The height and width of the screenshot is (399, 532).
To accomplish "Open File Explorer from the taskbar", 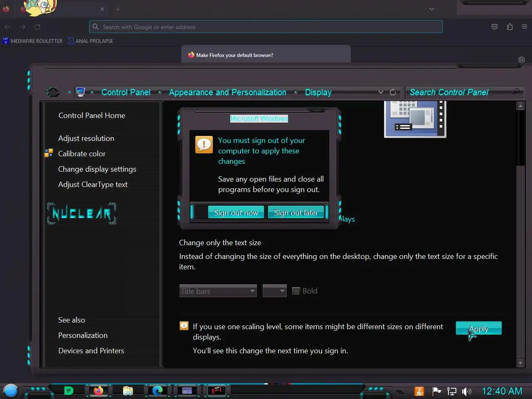I will (128, 391).
